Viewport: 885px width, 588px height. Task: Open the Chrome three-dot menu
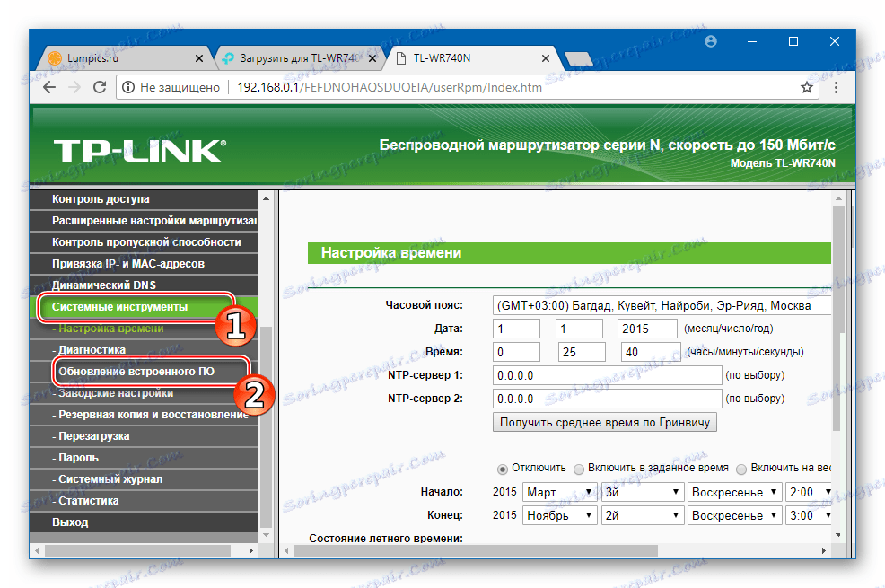tap(836, 87)
